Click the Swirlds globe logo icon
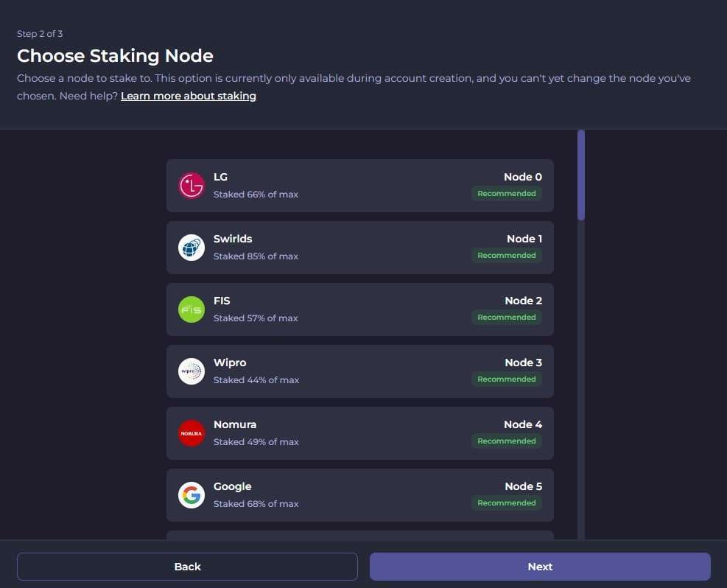 tap(192, 248)
